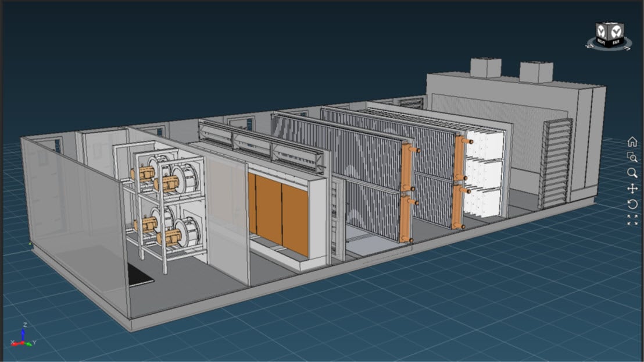Click the blue Z axis arrow
Image resolution: width=644 pixels, height=362 pixels.
[23, 333]
